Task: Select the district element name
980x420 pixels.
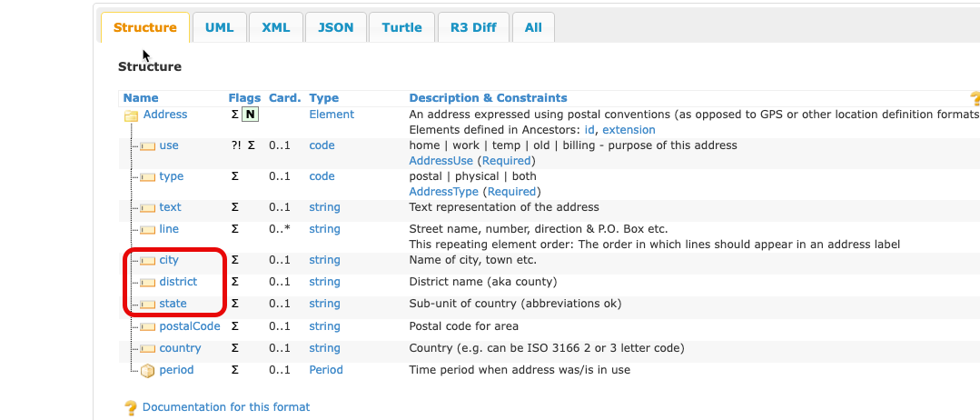Action: [178, 282]
